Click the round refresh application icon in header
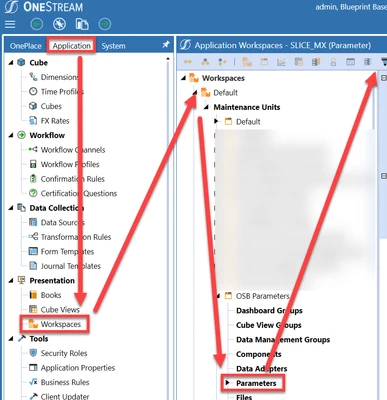This screenshot has height=400, width=387. (59, 24)
